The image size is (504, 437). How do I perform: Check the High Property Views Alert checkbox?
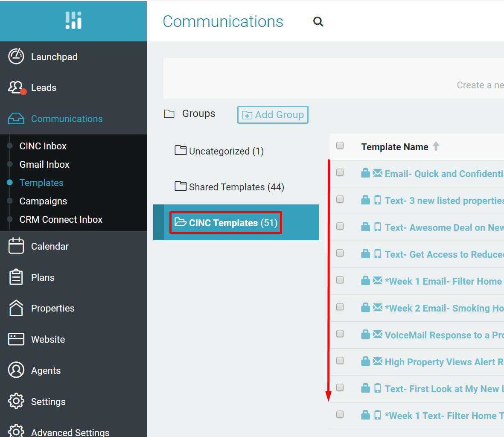point(340,361)
